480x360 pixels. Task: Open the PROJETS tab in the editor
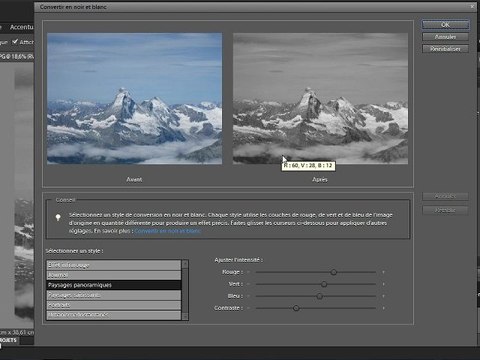9,340
